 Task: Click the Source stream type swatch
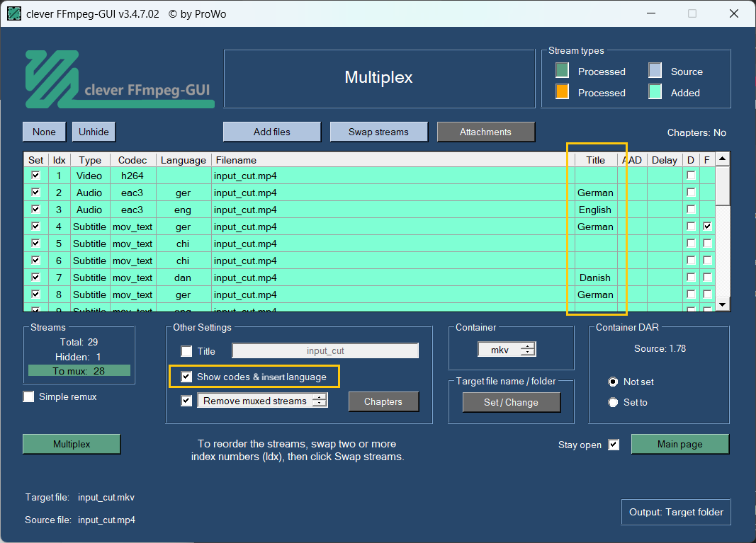655,71
